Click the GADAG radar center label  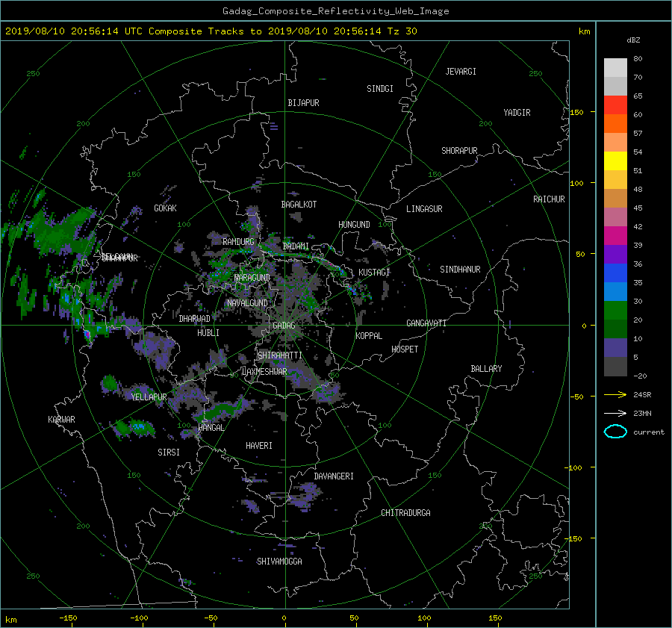[x=284, y=326]
